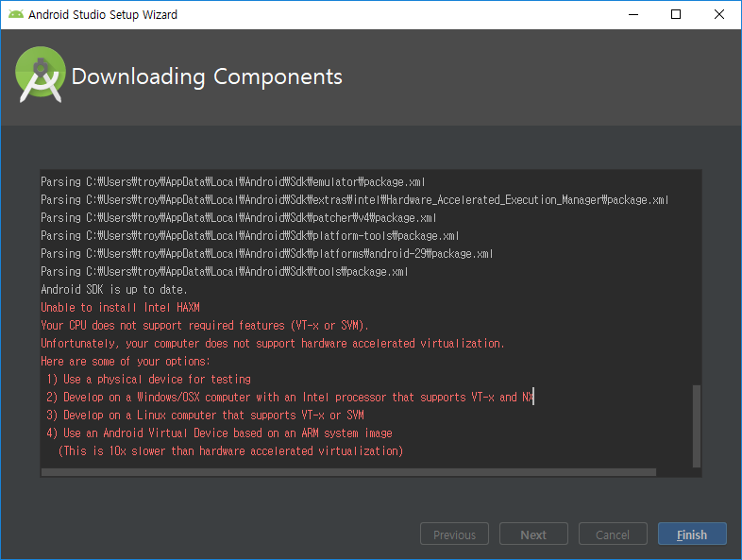The image size is (742, 560).
Task: Maximize the Setup Wizard window
Action: click(x=676, y=15)
